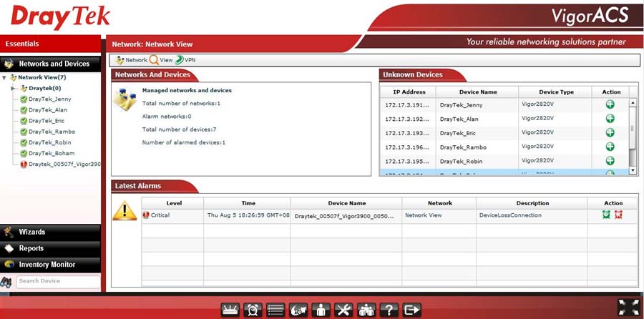
Task: Click the green alarm icon for Critical alarm
Action: [x=606, y=215]
